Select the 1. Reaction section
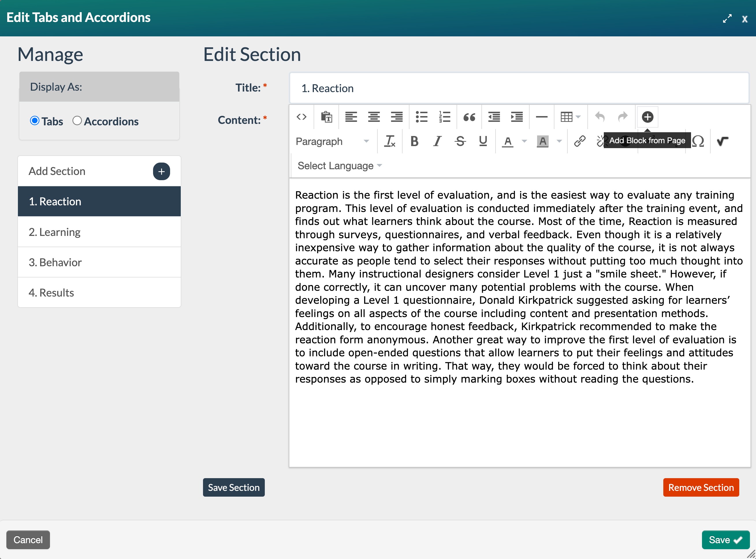756x559 pixels. tap(99, 201)
